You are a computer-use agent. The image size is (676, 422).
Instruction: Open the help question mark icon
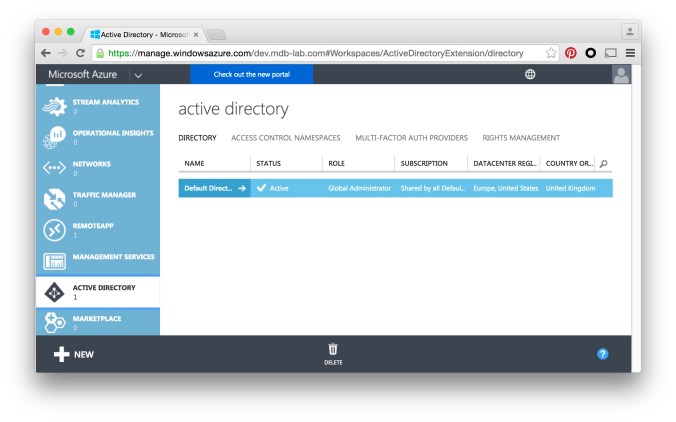[602, 353]
